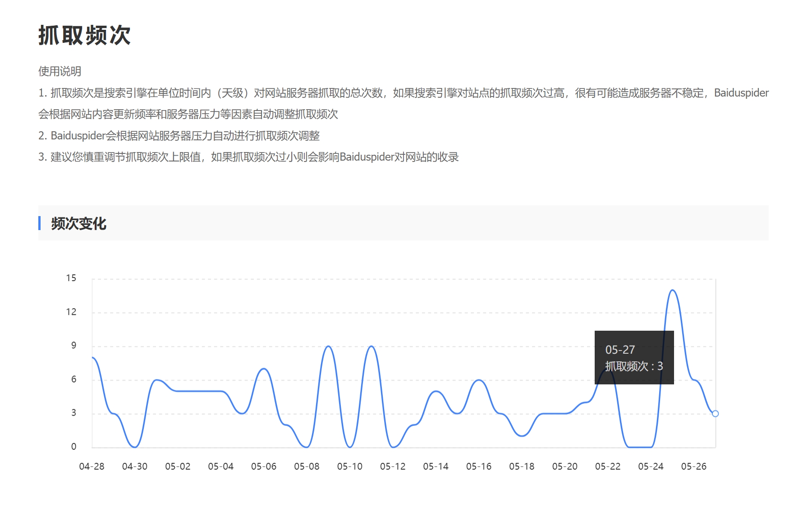This screenshot has height=508, width=812.
Task: Click the 04-30 x-axis date label
Action: [135, 466]
